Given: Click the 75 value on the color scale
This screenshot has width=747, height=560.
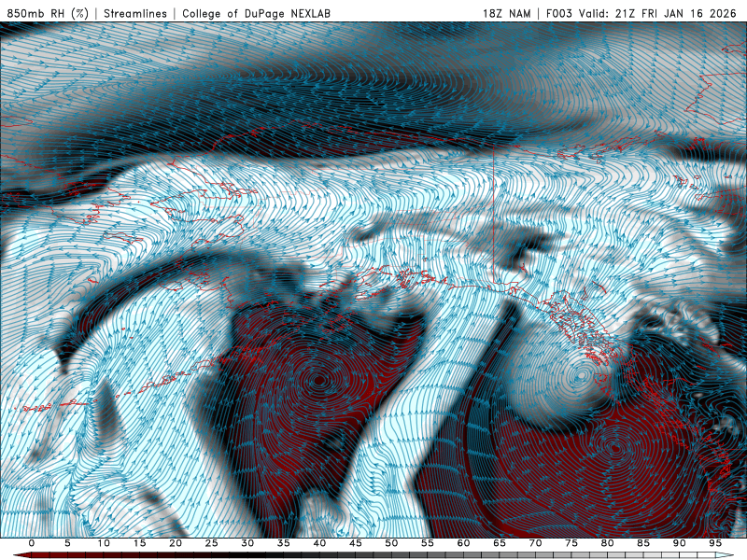Looking at the screenshot, I should coord(571,543).
